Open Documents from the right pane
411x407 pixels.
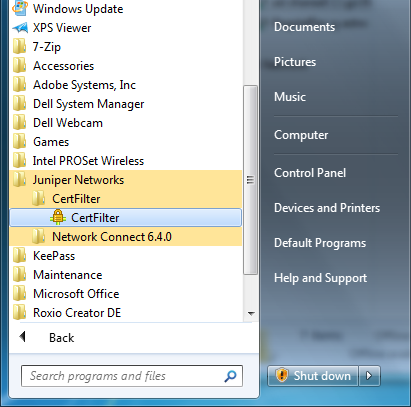click(x=304, y=27)
